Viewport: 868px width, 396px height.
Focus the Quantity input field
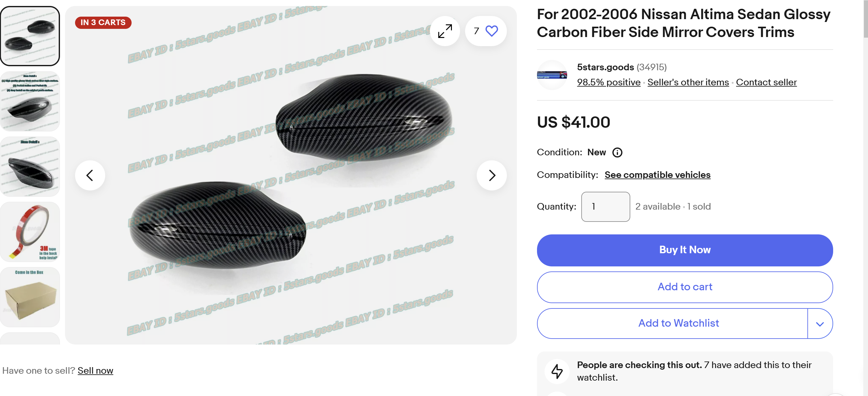click(605, 206)
